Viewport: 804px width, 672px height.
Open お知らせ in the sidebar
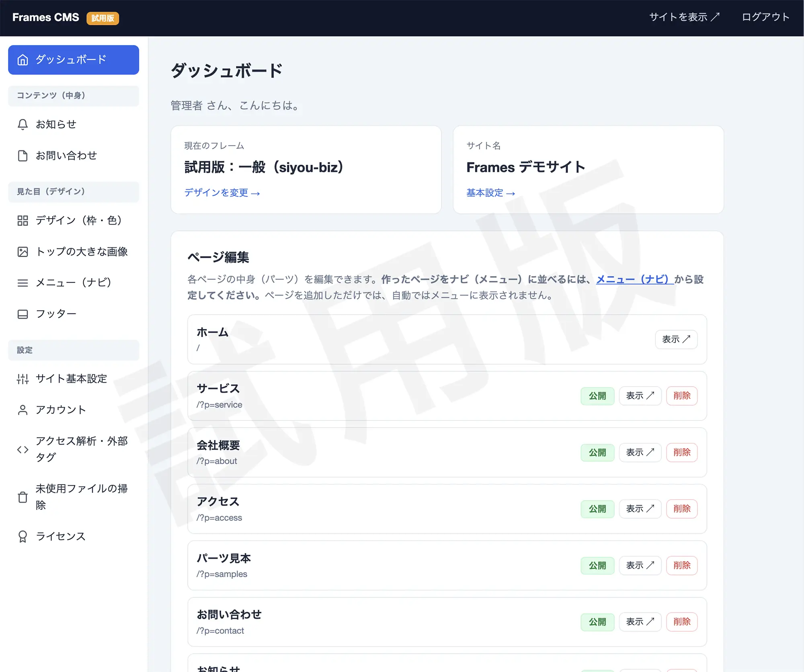point(74,125)
